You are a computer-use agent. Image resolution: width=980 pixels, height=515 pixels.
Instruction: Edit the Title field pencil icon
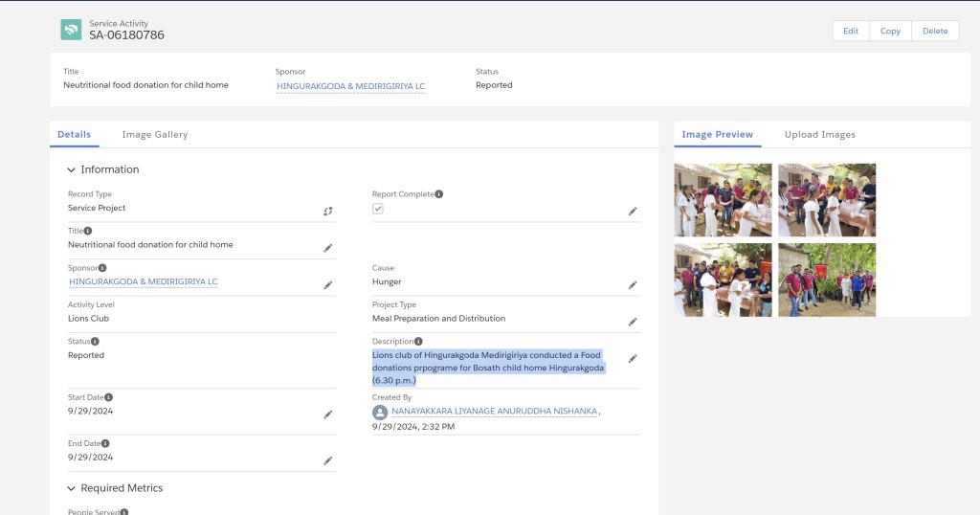pyautogui.click(x=327, y=248)
